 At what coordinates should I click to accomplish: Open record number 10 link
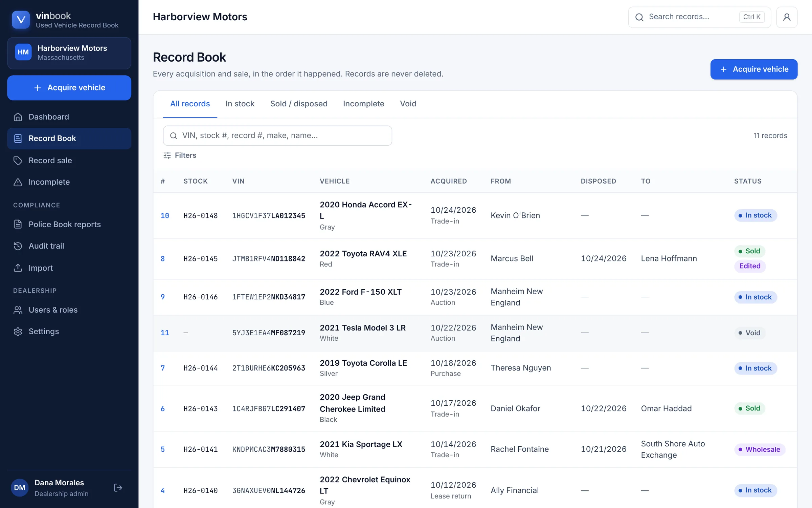coord(165,216)
